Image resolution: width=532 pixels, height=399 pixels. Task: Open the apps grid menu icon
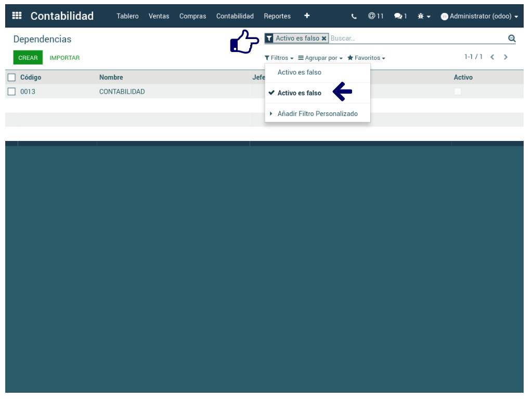coord(17,16)
